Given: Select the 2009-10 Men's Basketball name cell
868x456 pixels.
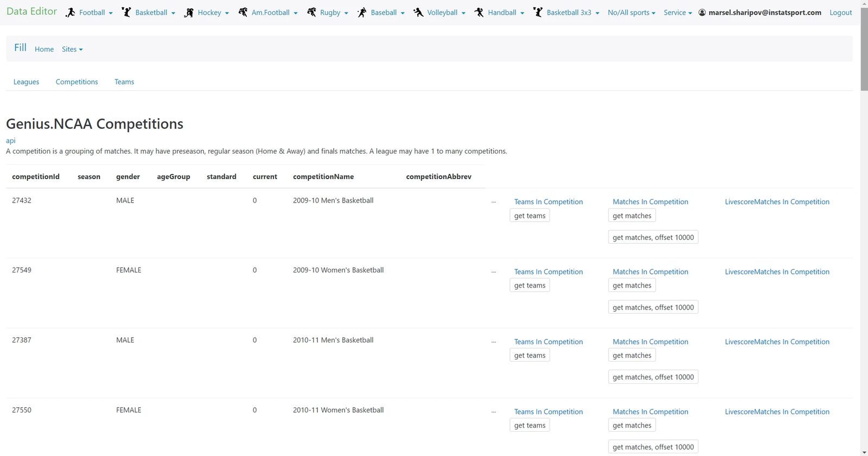Looking at the screenshot, I should click(333, 200).
